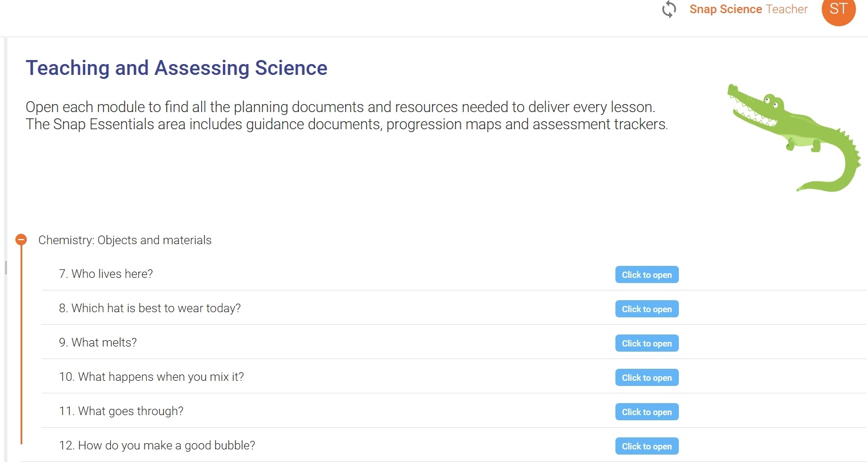
Task: Select the row titled 7. Who lives here?
Action: click(106, 274)
